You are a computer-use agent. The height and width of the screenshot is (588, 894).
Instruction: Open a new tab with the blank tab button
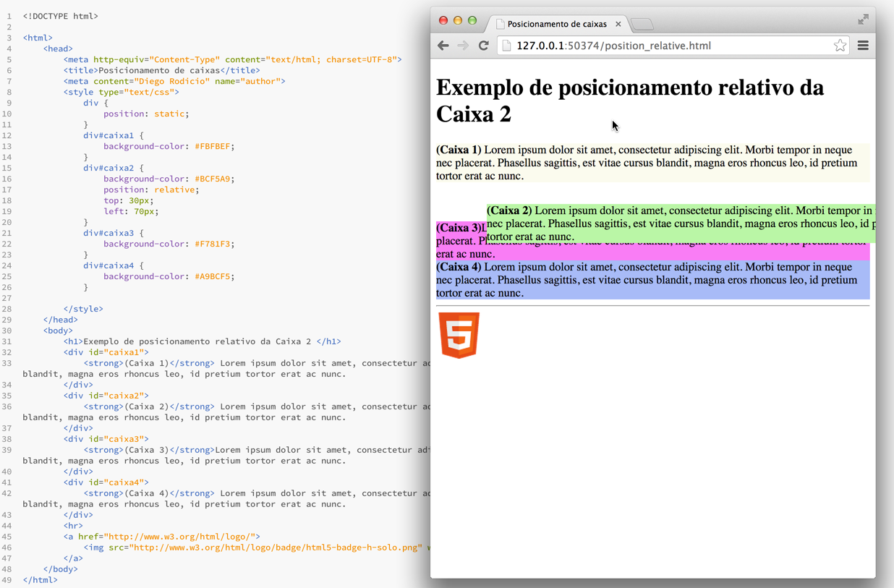click(x=642, y=25)
